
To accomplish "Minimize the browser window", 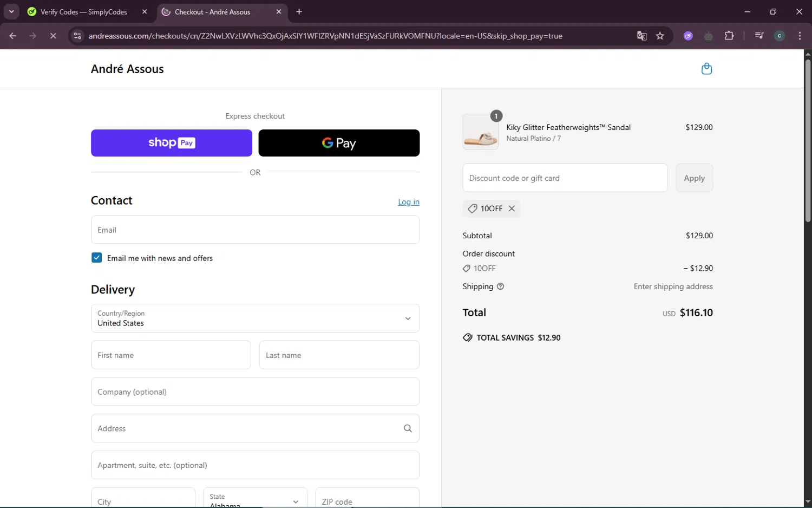I will click(748, 11).
